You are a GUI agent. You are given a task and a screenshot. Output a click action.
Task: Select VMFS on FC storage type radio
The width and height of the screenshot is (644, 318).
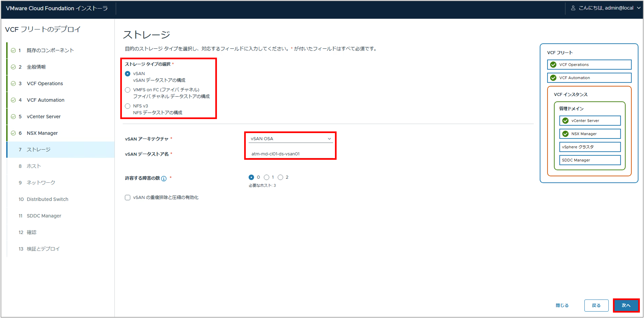(x=127, y=90)
